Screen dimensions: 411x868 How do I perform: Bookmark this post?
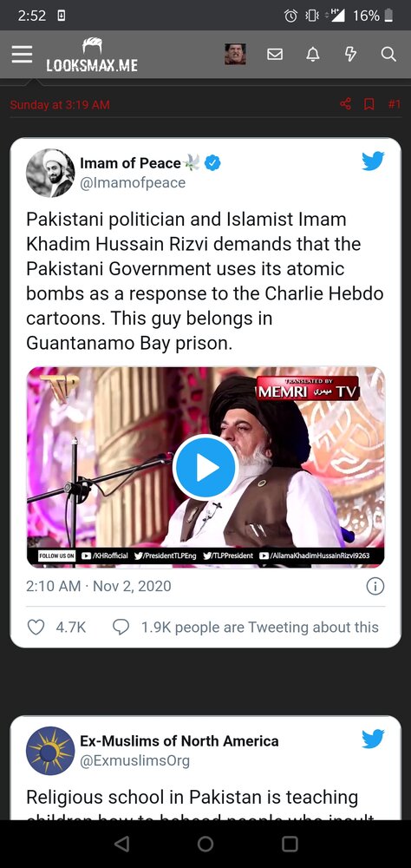pyautogui.click(x=369, y=103)
